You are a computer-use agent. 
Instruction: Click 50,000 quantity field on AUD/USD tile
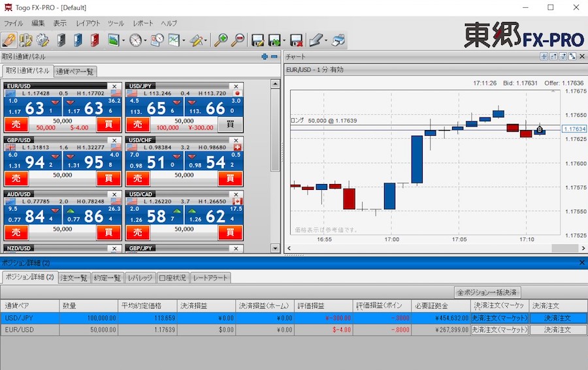pyautogui.click(x=62, y=229)
